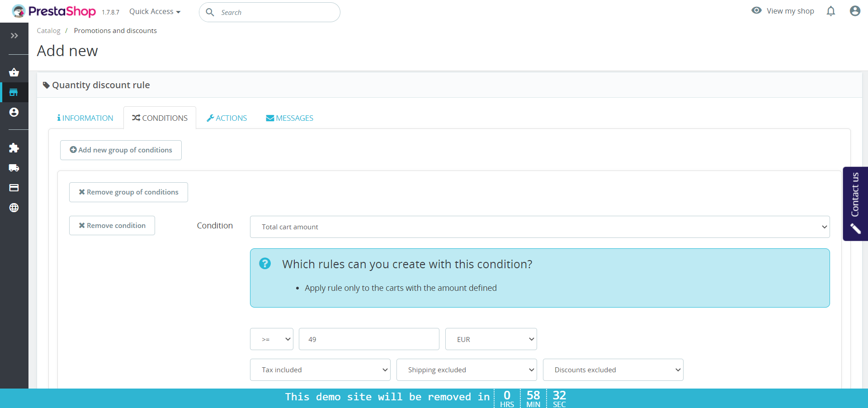Switch to the ACTIONS tab
The image size is (868, 408).
click(227, 118)
